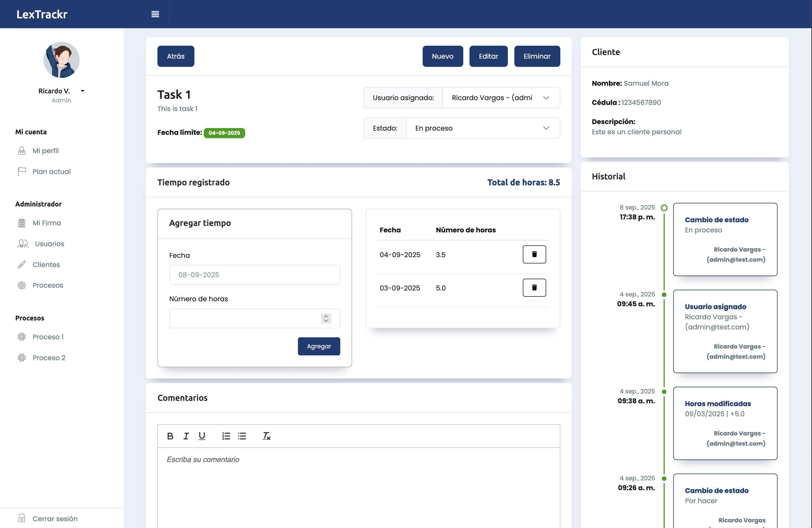Click the Plan actual flag icon
Viewport: 812px width, 528px height.
tap(21, 171)
